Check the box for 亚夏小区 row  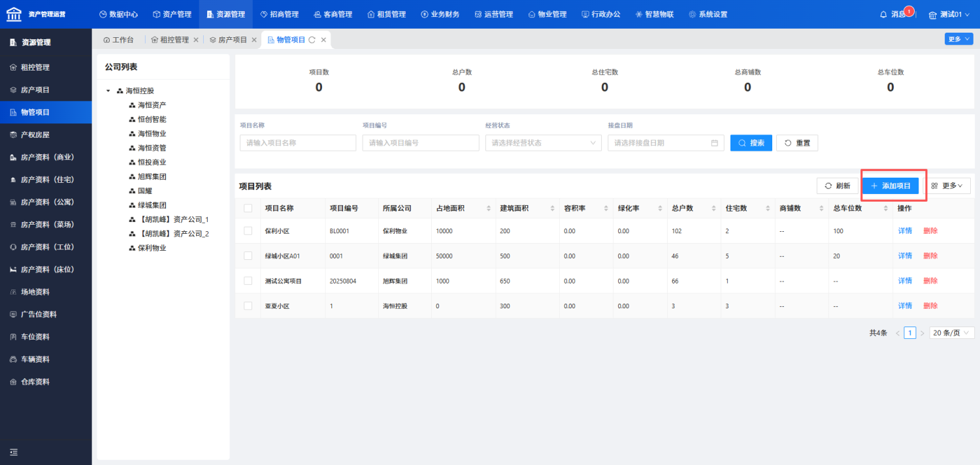(248, 306)
